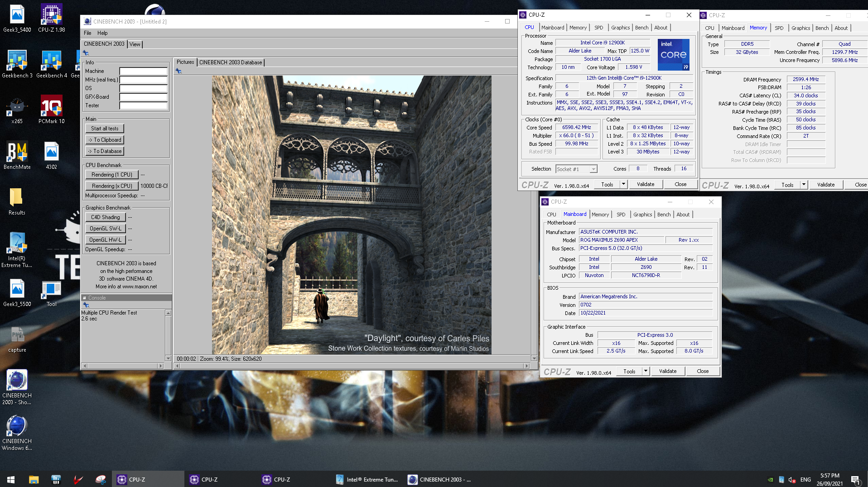Open Graphics tab in Memory CPU-Z window

(x=800, y=28)
